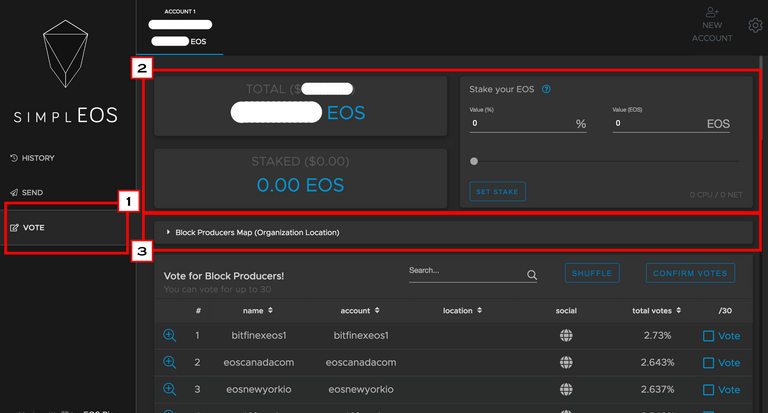Click the 0.00 EOS staked amount
Image resolution: width=768 pixels, height=413 pixels.
coord(300,185)
